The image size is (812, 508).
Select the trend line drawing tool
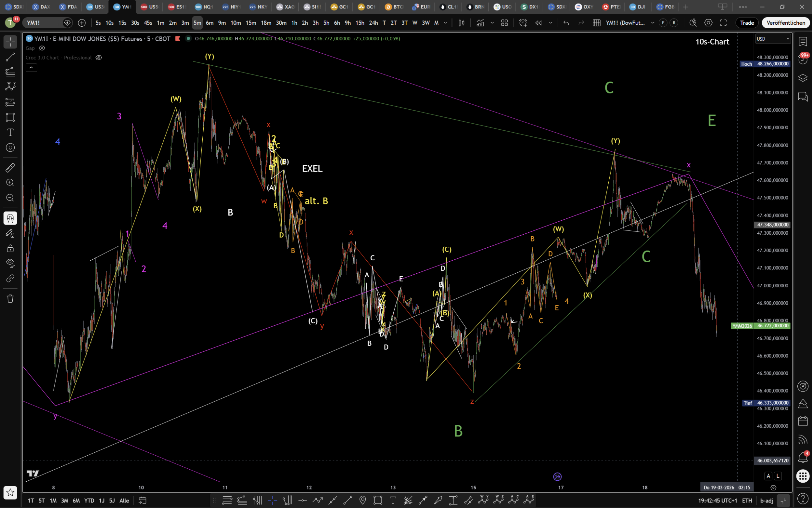[x=10, y=57]
